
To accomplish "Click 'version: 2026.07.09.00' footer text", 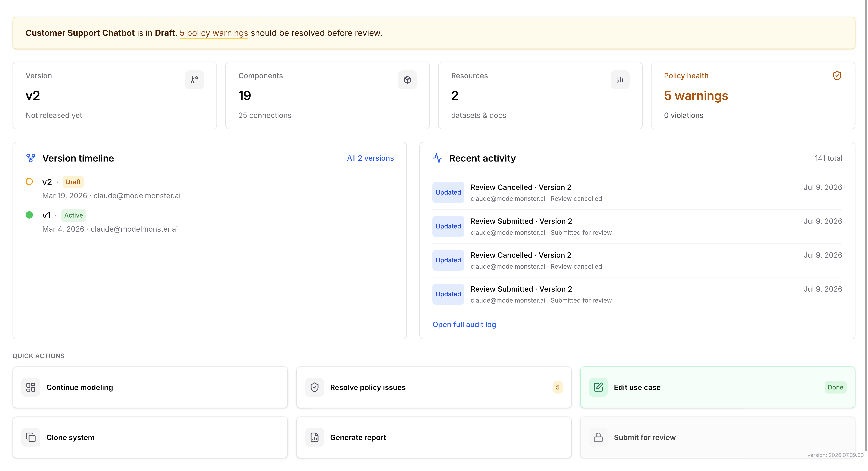I will pos(835,455).
